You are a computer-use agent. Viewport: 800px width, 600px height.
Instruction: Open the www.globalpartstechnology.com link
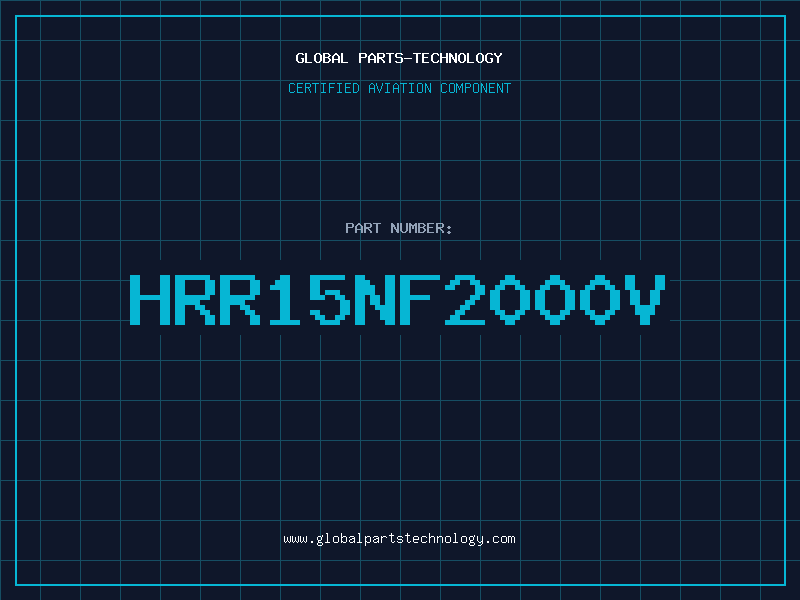(x=399, y=539)
